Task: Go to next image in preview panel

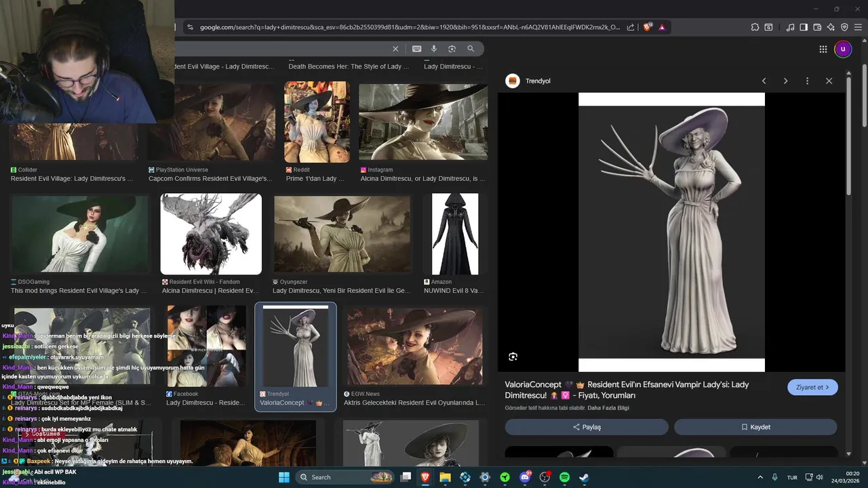Action: tap(785, 81)
